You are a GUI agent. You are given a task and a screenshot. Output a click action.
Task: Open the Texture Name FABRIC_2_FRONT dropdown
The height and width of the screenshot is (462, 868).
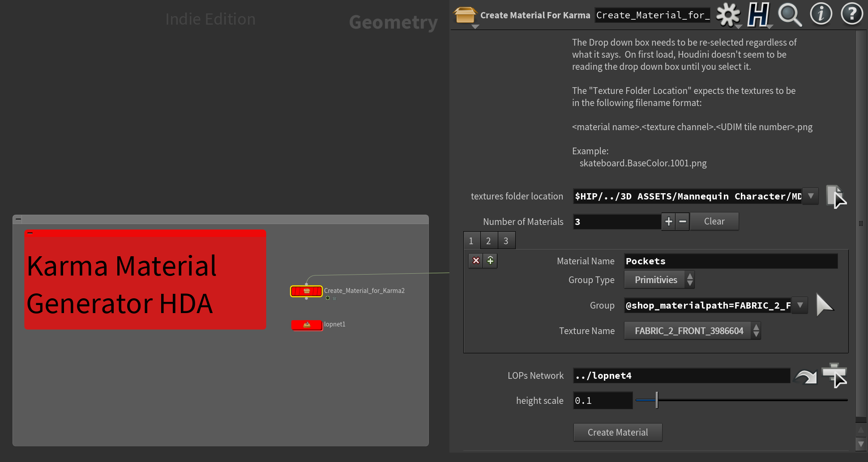click(x=693, y=331)
